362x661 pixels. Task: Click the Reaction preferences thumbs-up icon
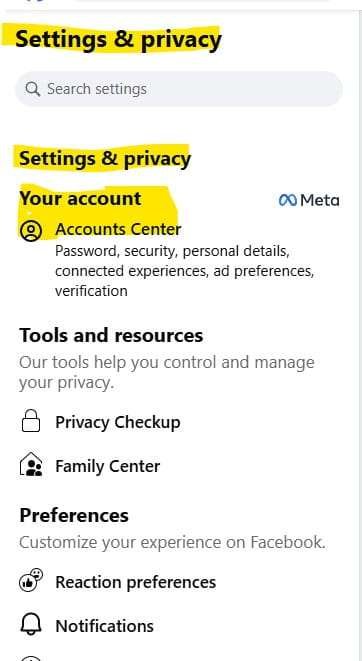[x=31, y=580]
